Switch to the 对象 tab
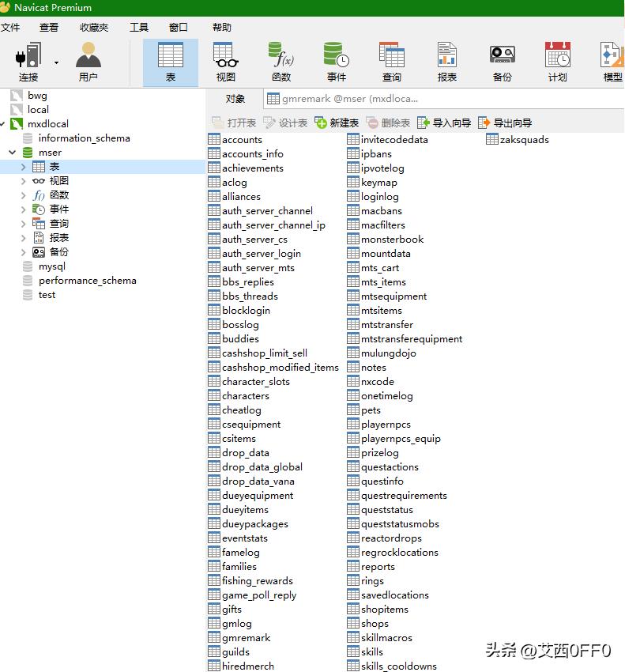 pyautogui.click(x=235, y=99)
